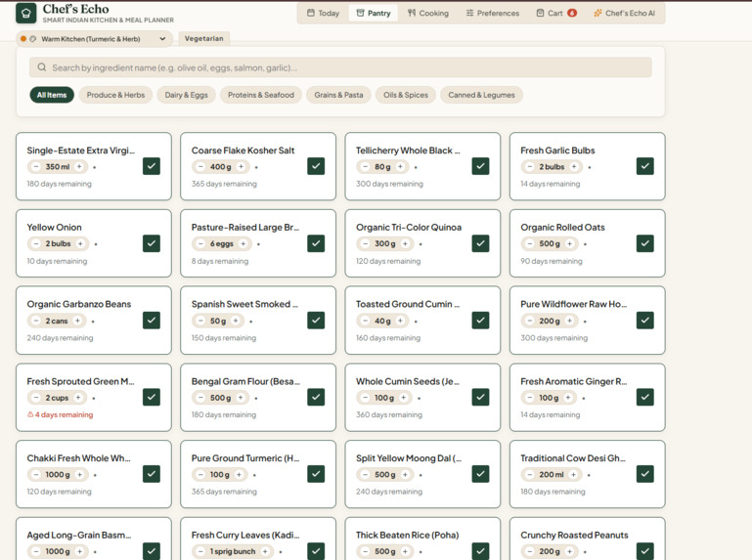Click the Vegetarian diet tag

coord(203,38)
